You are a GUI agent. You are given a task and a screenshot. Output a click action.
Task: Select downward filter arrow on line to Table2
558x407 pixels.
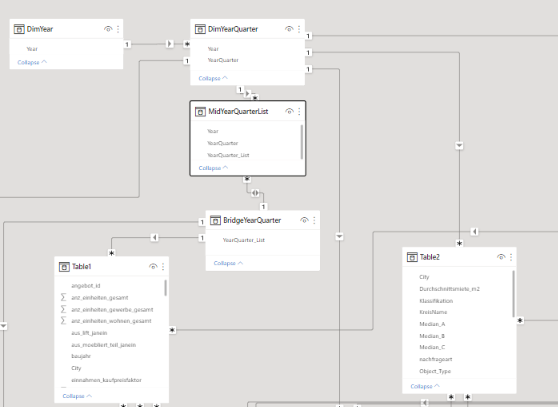point(459,146)
